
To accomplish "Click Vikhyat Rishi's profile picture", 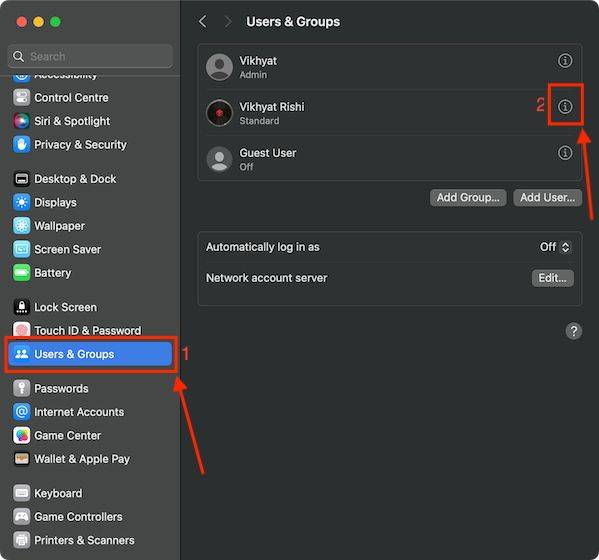I will point(219,113).
